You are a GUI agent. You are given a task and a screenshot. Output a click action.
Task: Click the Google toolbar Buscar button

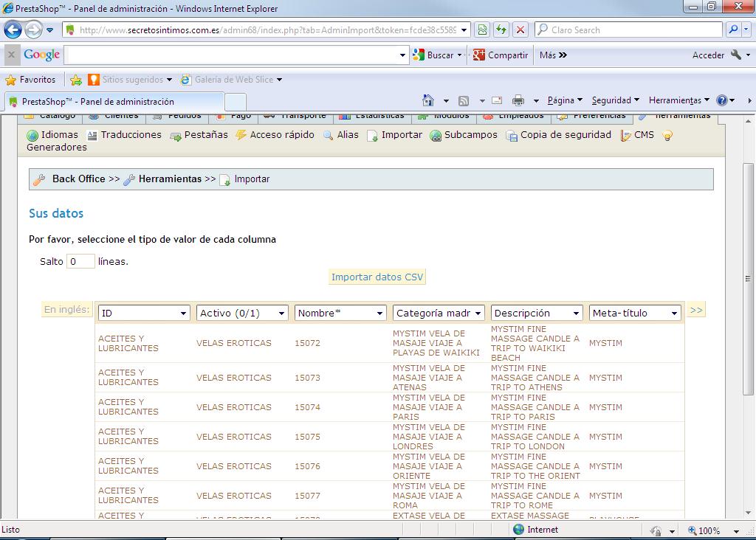pos(433,55)
